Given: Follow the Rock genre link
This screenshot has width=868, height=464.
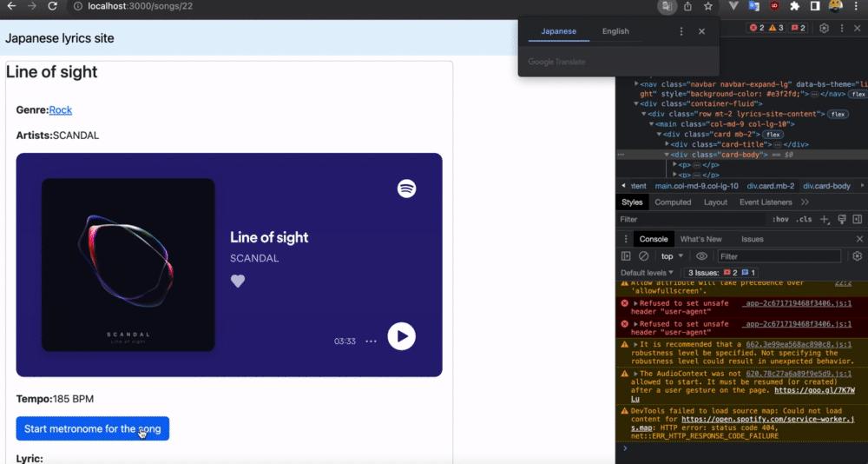Looking at the screenshot, I should (61, 109).
